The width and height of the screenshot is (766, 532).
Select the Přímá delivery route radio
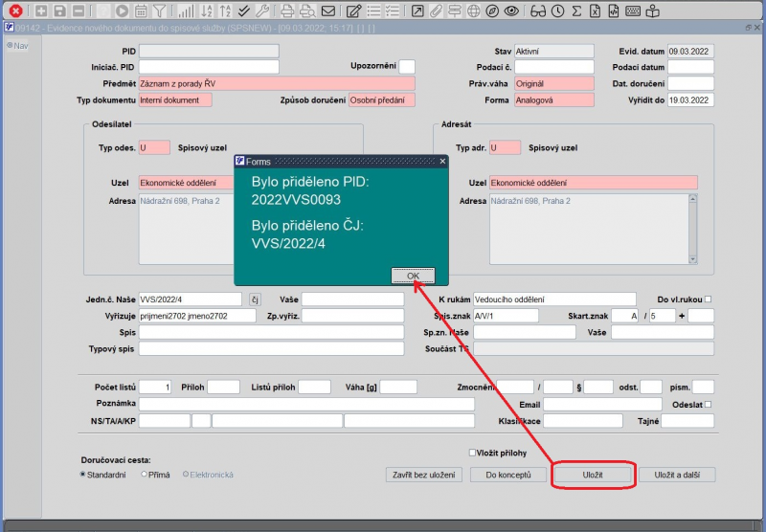(145, 474)
